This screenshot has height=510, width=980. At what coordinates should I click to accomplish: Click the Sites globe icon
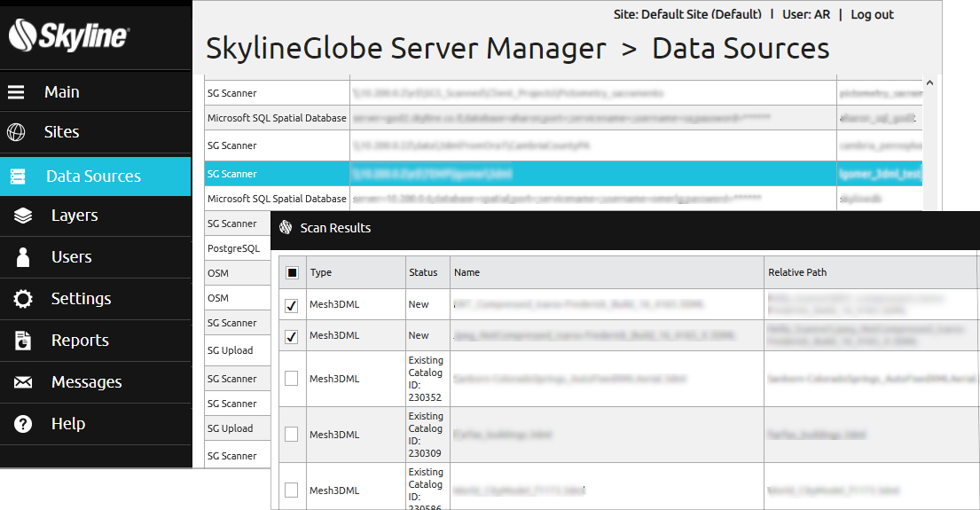point(16,132)
